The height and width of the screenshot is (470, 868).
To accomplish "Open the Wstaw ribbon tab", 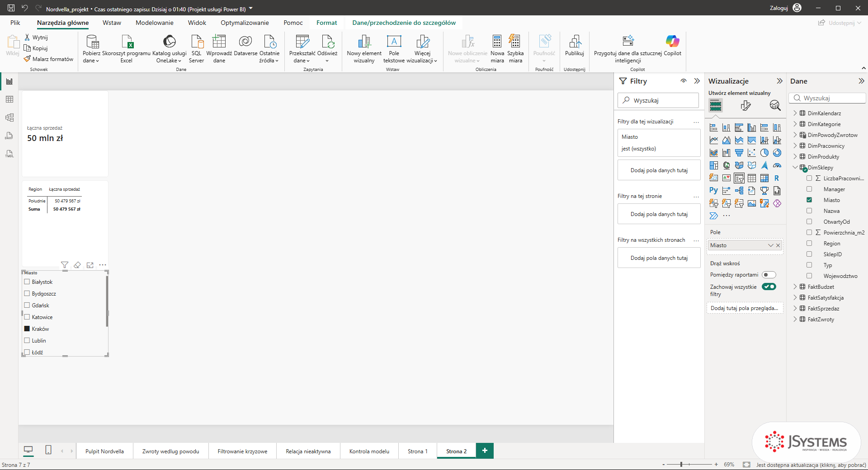I will click(112, 23).
